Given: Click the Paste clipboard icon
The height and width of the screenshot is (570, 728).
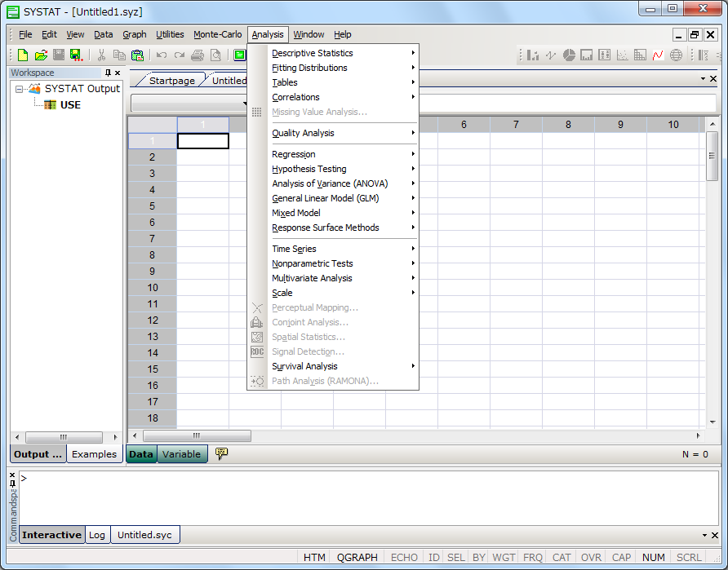Looking at the screenshot, I should coord(137,55).
